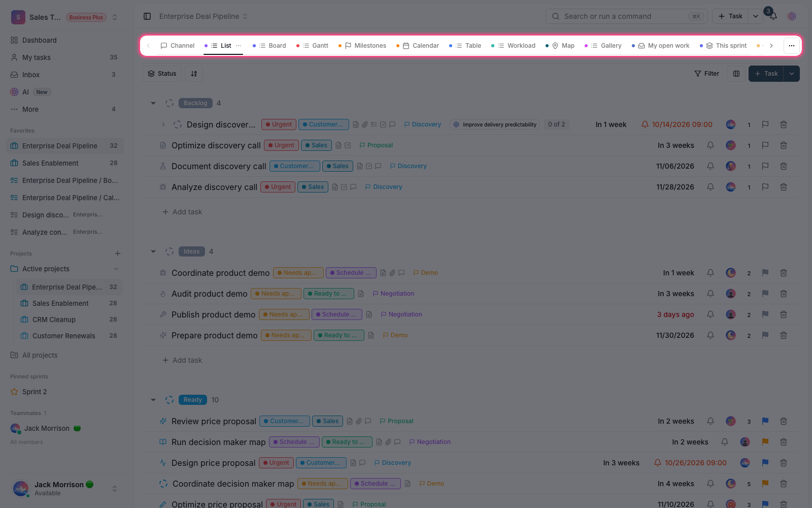
Task: Open the Workload view tab
Action: pos(514,46)
